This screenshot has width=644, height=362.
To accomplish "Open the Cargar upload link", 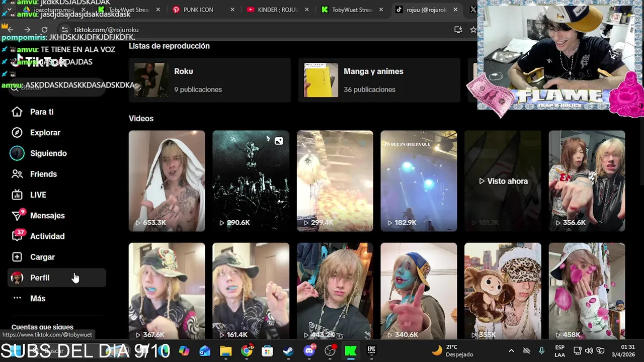I will pyautogui.click(x=42, y=257).
